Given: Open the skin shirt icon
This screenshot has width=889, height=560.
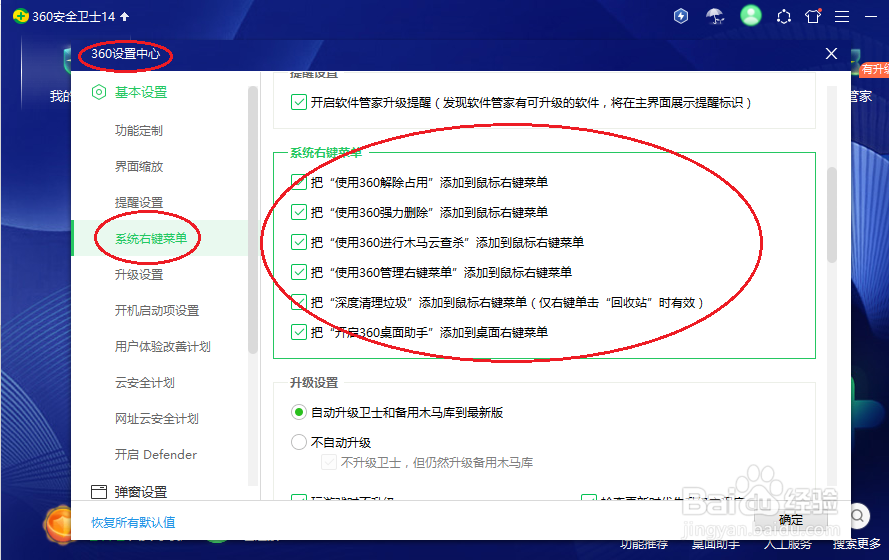Looking at the screenshot, I should pos(813,16).
